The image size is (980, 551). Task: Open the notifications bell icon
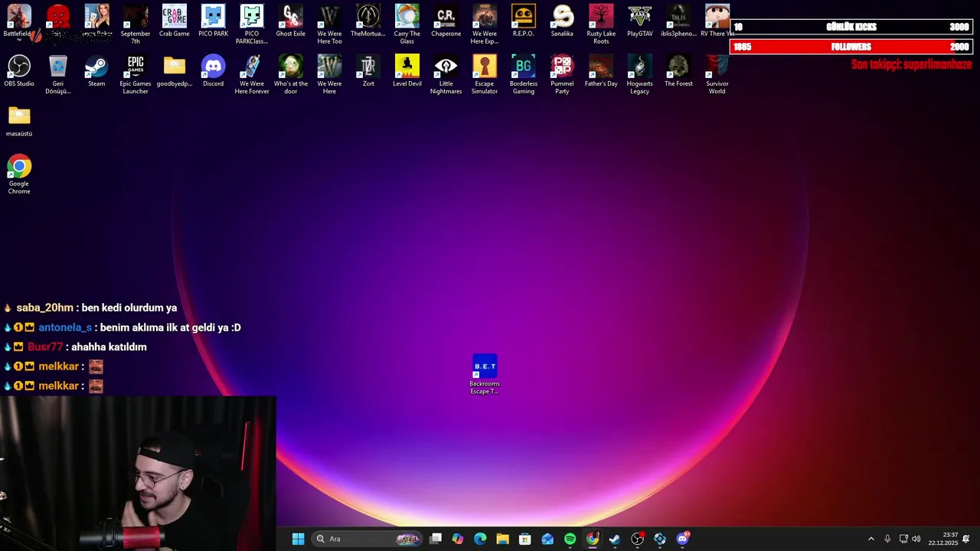966,539
